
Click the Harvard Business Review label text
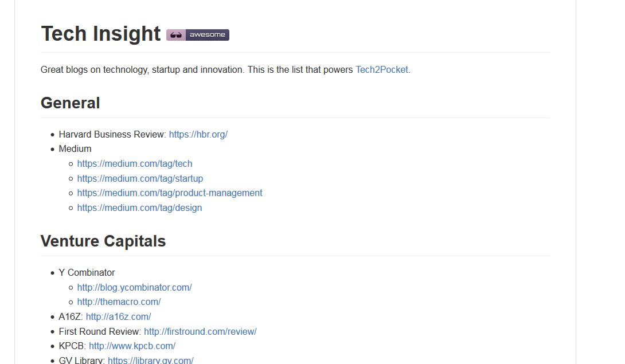(x=112, y=134)
